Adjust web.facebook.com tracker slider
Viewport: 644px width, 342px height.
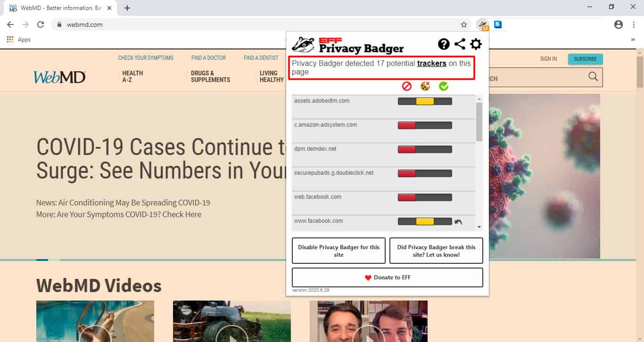click(x=425, y=197)
